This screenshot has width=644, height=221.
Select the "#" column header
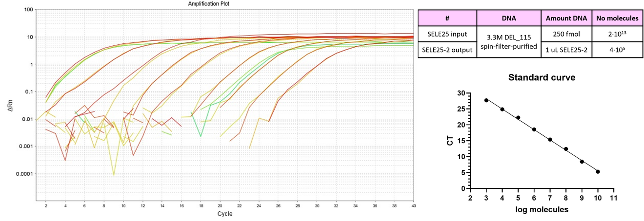tap(447, 18)
